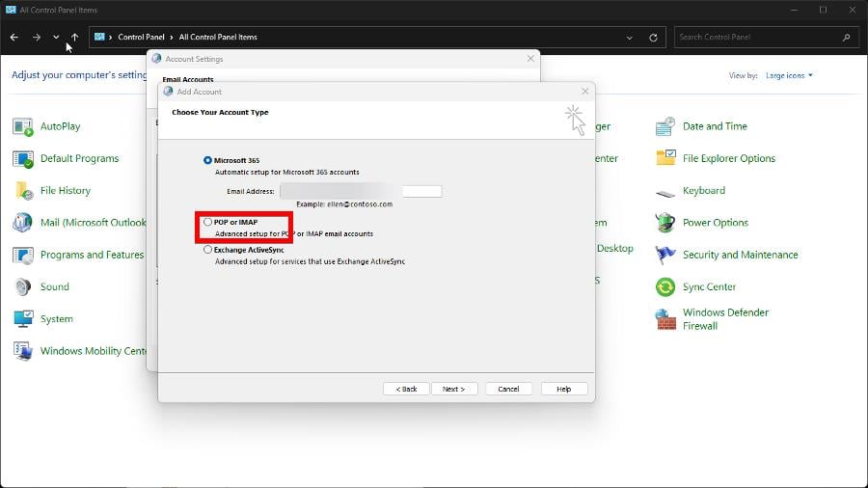Click the Cancel button in Add Account
Image resolution: width=868 pixels, height=488 pixels.
point(508,389)
